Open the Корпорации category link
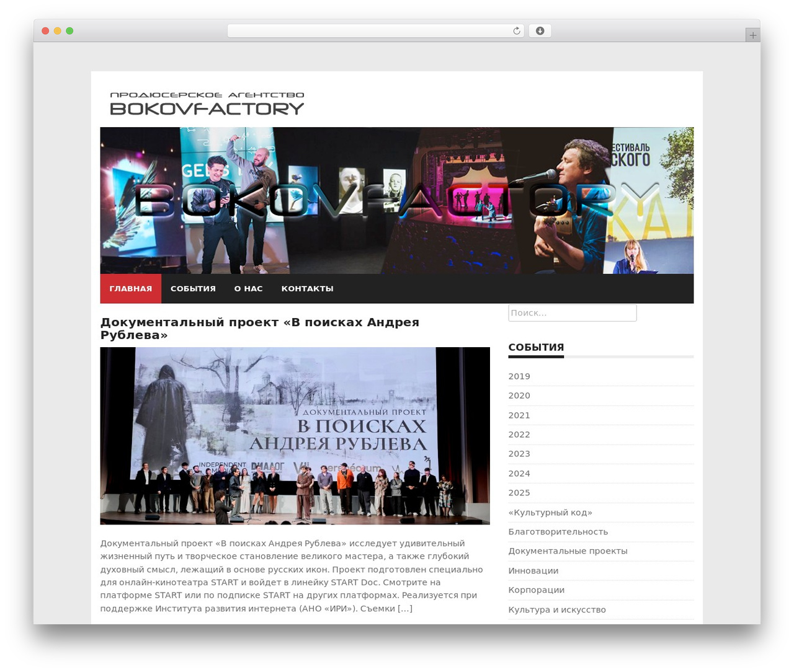The width and height of the screenshot is (794, 672). tap(537, 590)
